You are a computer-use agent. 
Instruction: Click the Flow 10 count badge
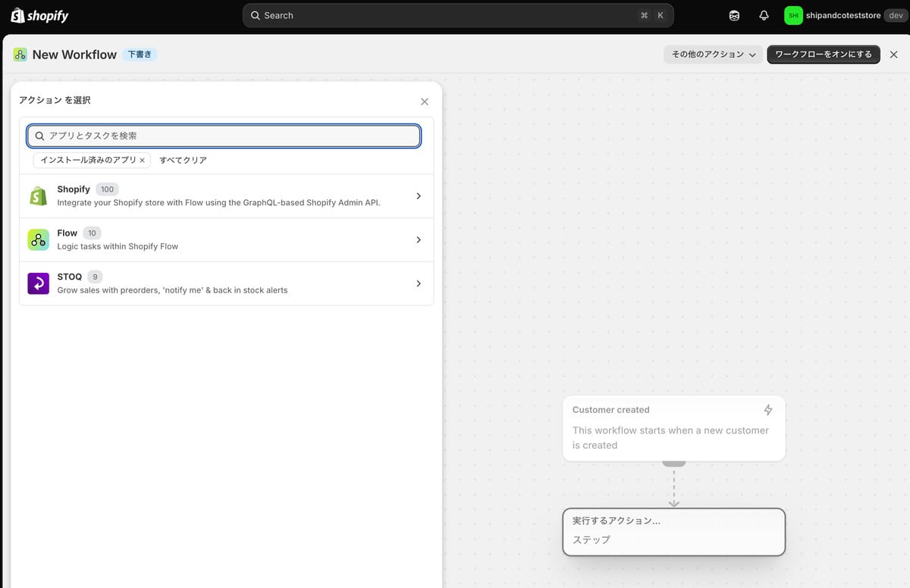coord(92,233)
